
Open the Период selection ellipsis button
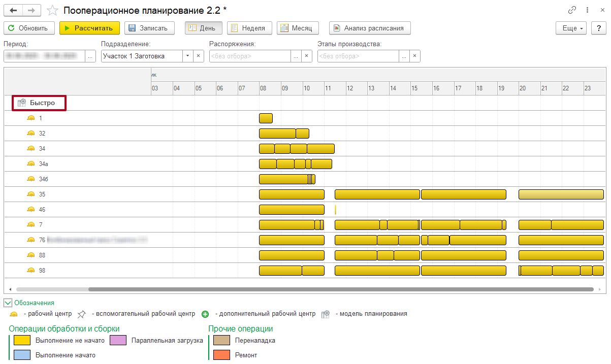pyautogui.click(x=90, y=56)
